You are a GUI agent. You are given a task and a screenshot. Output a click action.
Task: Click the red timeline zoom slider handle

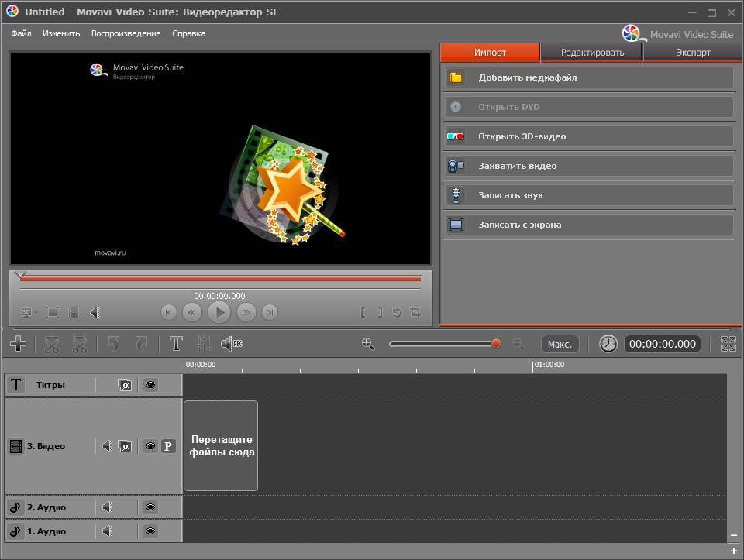(x=496, y=343)
